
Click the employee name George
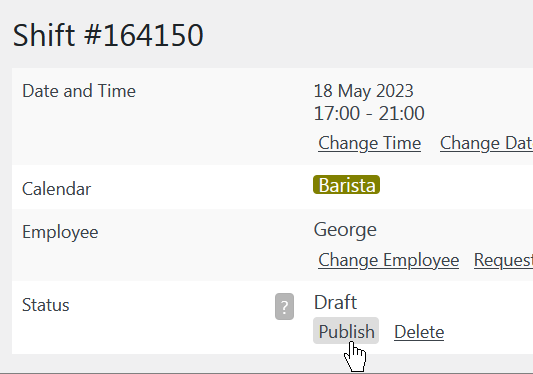(x=345, y=230)
